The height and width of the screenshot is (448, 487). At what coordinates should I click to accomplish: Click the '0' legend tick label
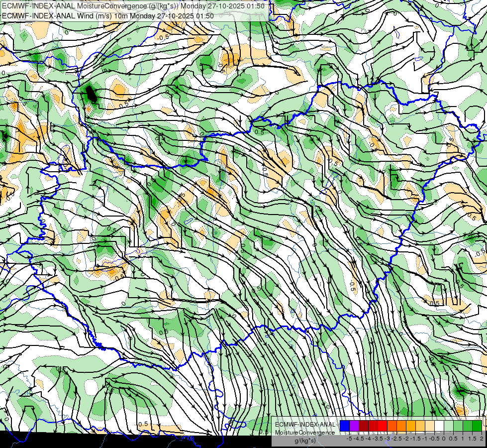444,439
